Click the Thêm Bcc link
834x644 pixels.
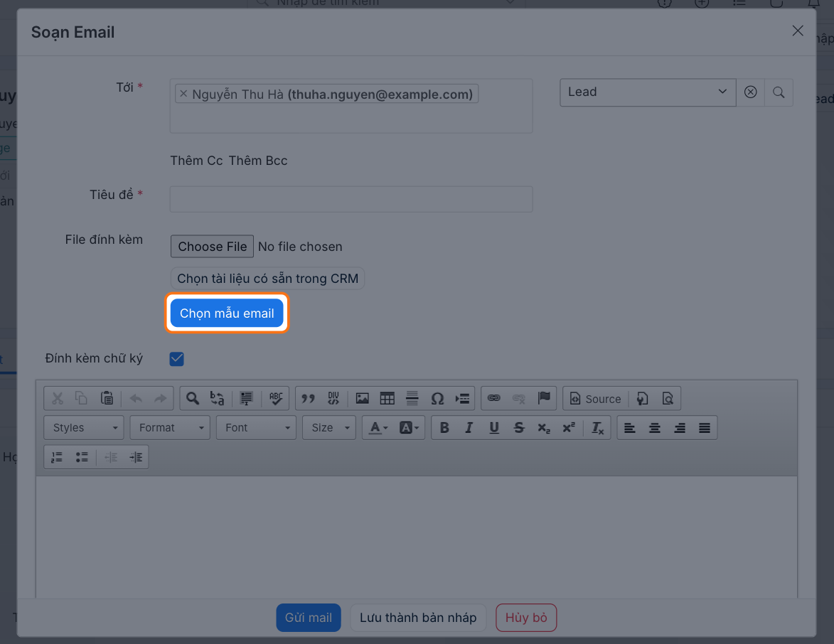[x=258, y=161]
